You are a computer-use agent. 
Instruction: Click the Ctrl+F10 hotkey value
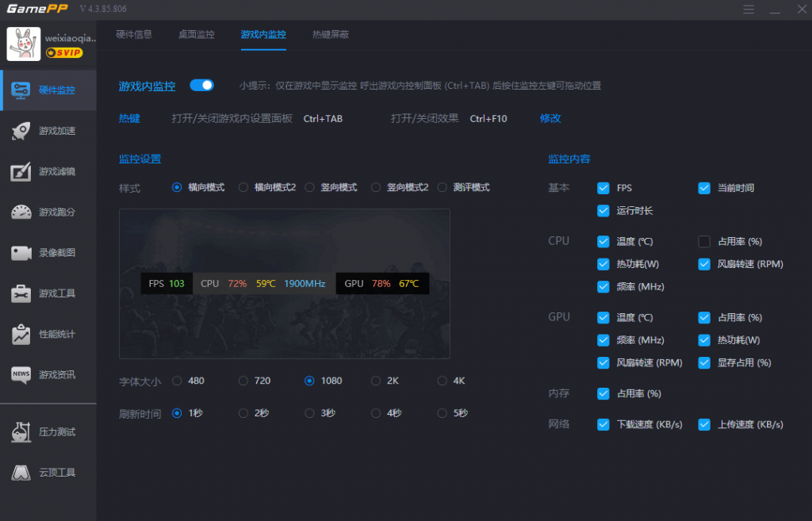[488, 119]
